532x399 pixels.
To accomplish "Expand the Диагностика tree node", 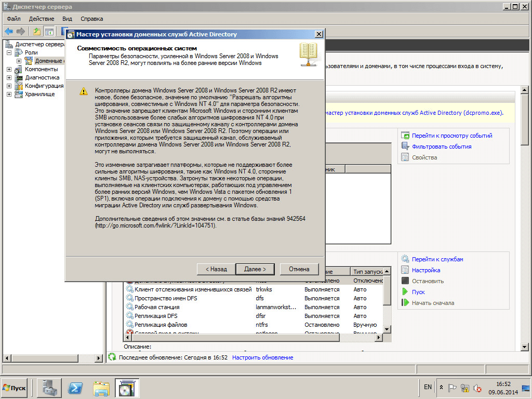I will [x=9, y=77].
